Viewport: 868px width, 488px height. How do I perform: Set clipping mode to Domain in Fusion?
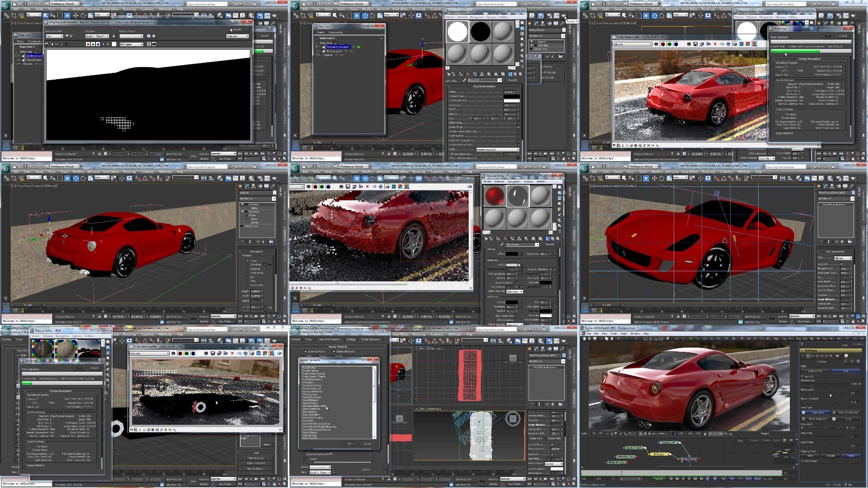[830, 456]
